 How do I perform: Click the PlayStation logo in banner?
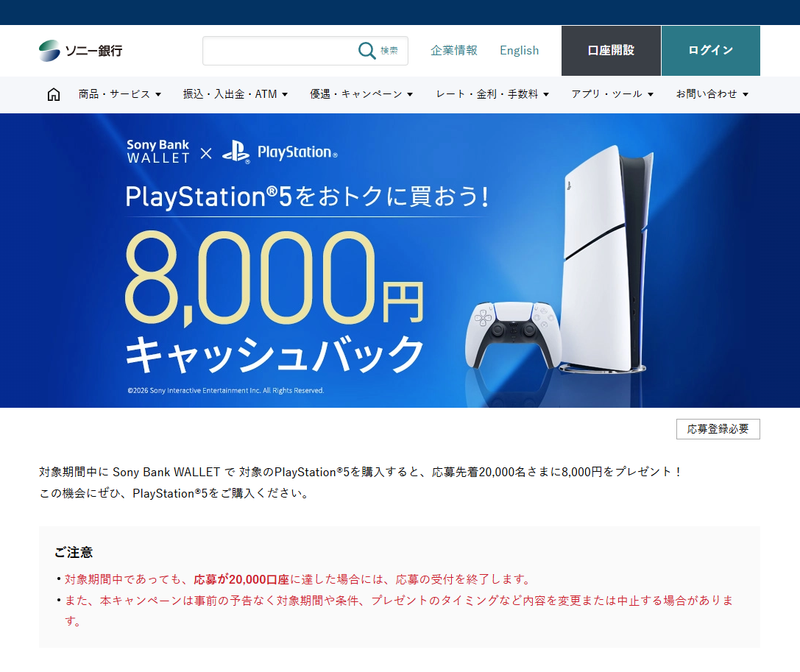(280, 152)
